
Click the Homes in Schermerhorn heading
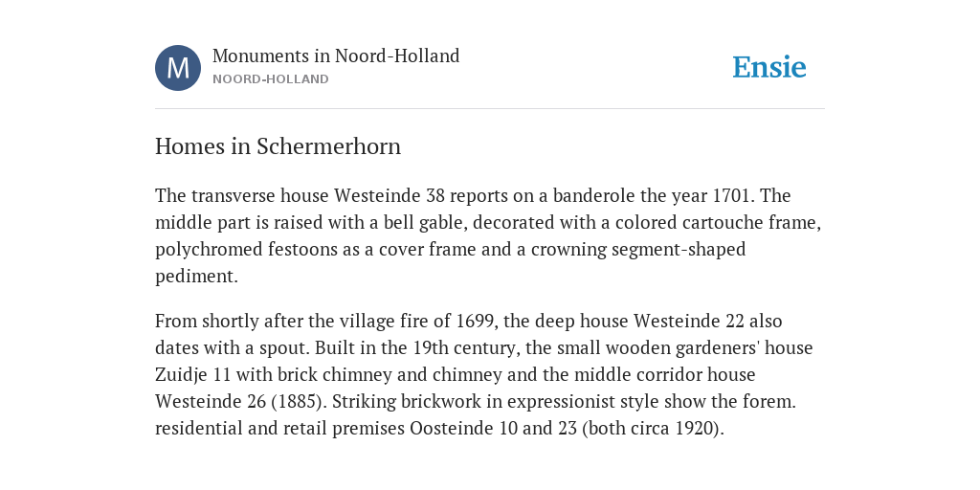click(278, 146)
